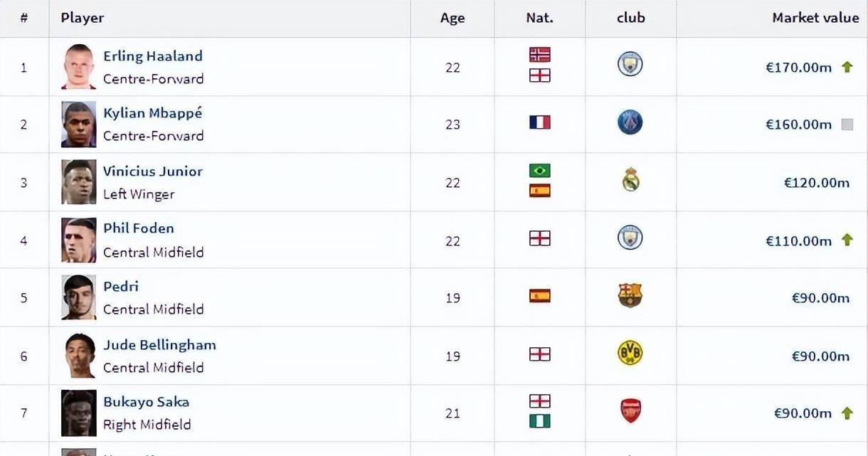Click green up arrow beside €170.00m
868x456 pixels.
coord(847,67)
